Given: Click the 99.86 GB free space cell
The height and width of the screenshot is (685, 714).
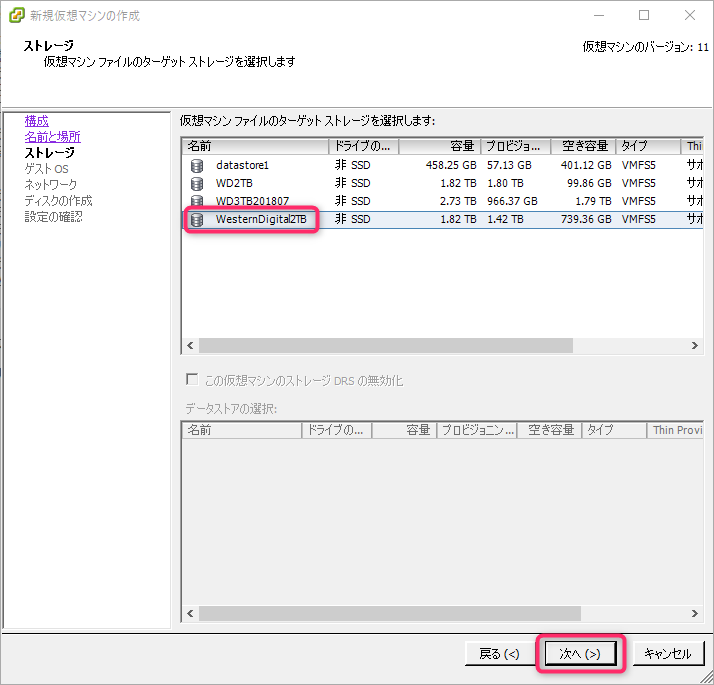Looking at the screenshot, I should 589,184.
